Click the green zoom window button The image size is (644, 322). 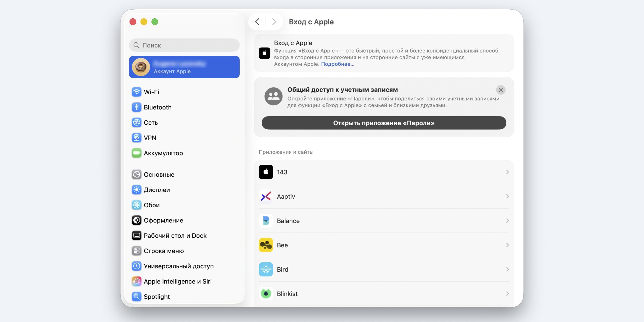tap(155, 22)
